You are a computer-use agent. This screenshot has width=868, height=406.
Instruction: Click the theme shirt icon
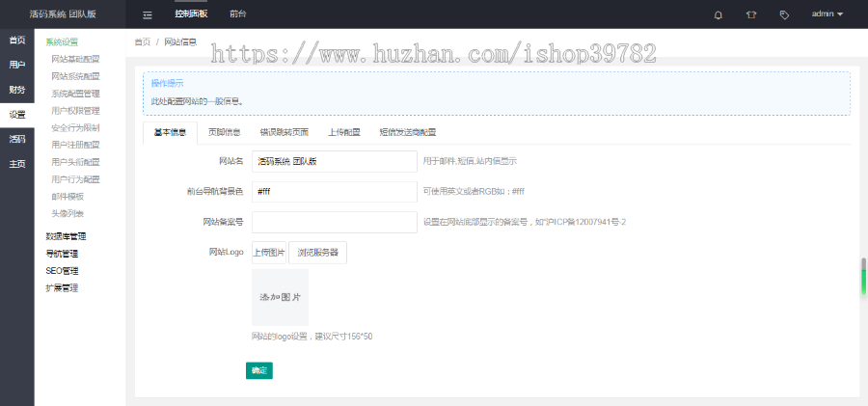click(x=750, y=15)
